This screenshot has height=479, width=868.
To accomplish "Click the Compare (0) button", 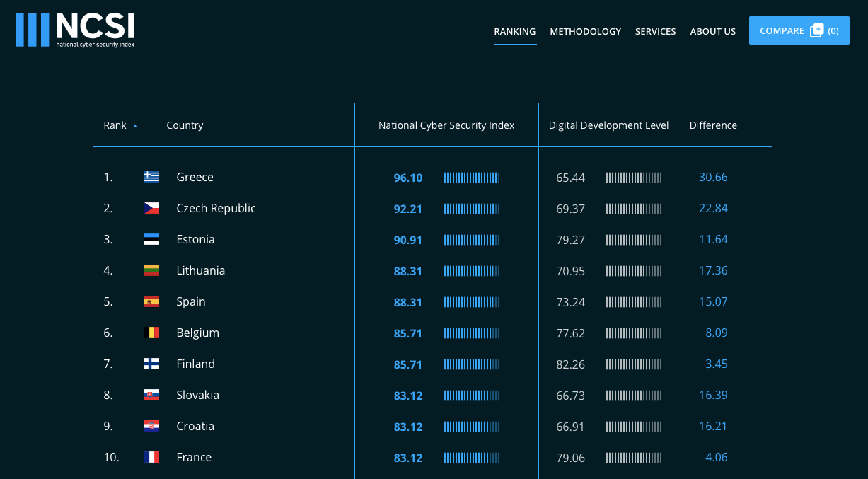I will point(799,30).
